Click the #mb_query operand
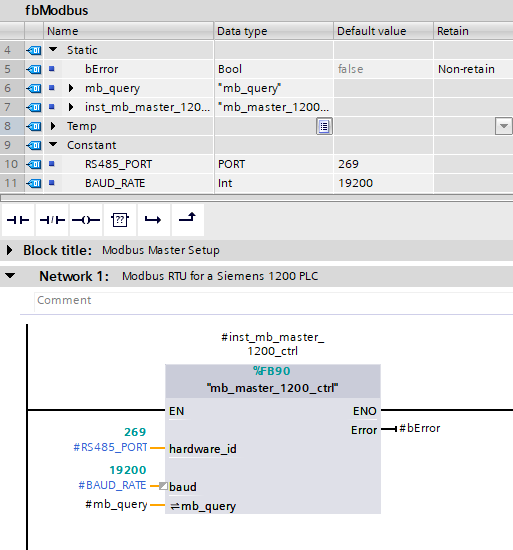 pos(116,505)
